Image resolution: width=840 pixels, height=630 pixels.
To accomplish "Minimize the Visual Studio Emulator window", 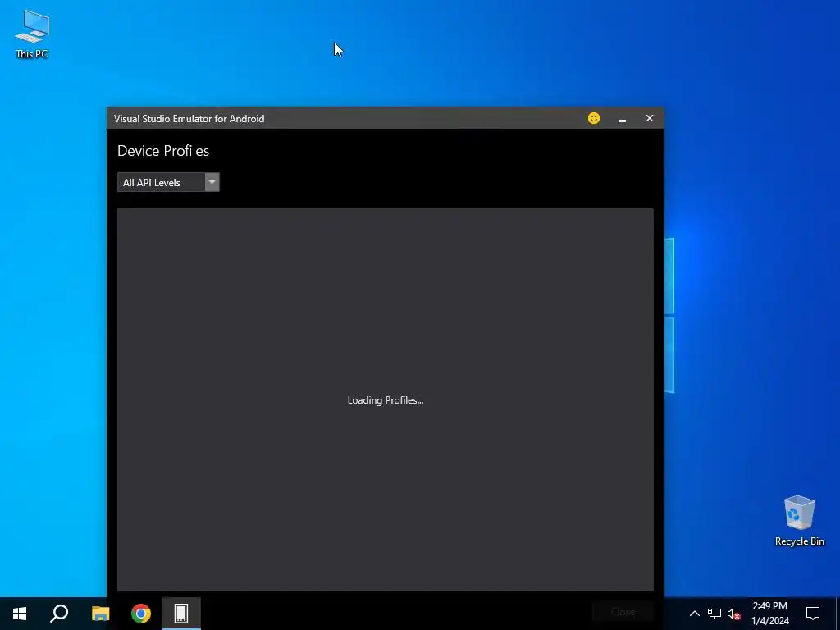I will (622, 119).
